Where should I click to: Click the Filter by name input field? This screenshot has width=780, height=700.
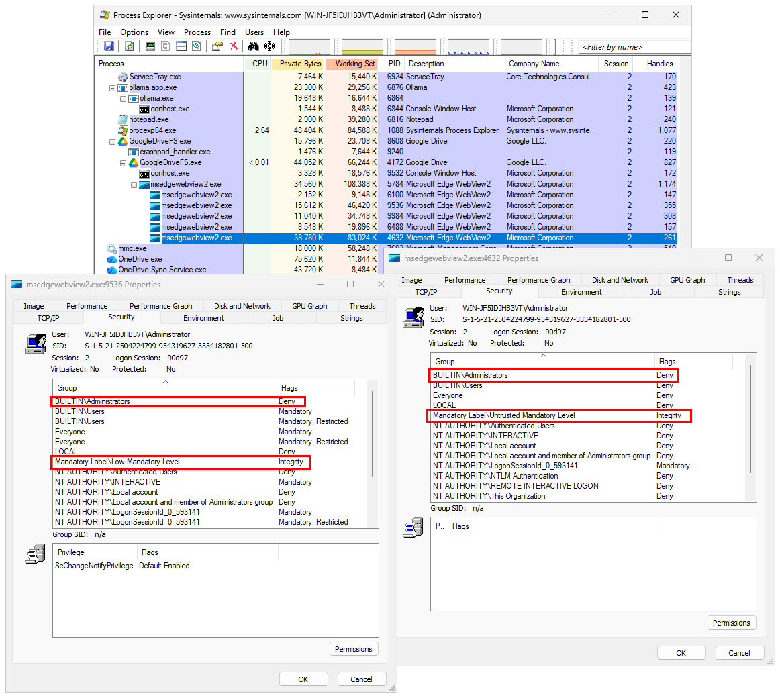[x=633, y=46]
